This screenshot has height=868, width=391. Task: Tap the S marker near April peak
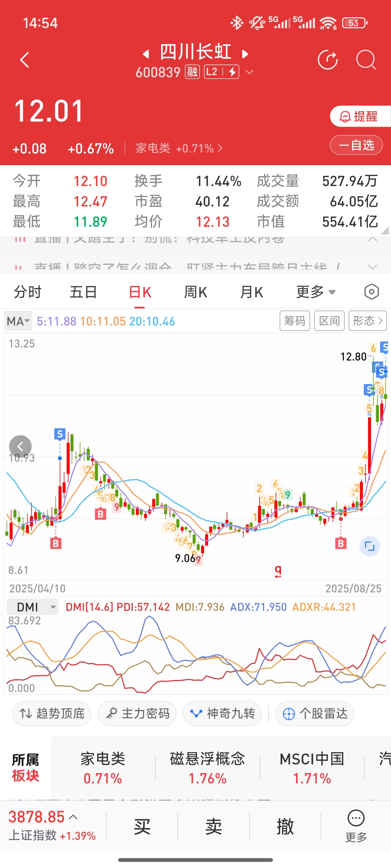click(60, 434)
